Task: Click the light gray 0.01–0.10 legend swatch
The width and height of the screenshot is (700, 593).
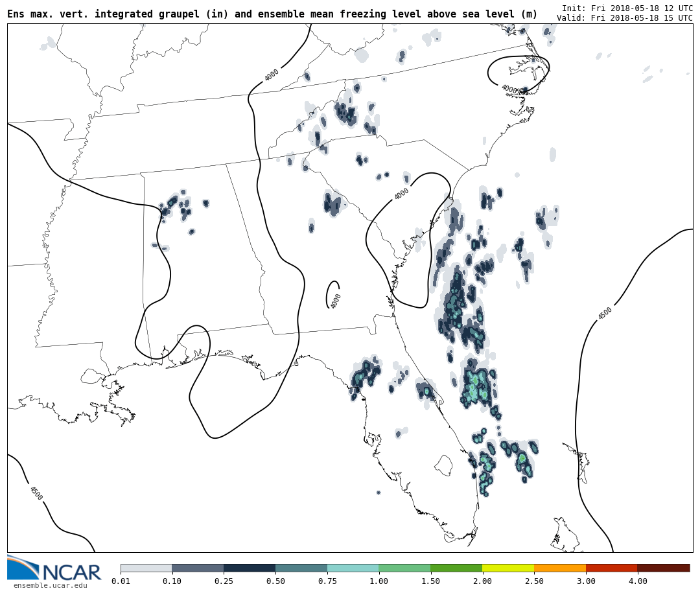Action: point(146,568)
